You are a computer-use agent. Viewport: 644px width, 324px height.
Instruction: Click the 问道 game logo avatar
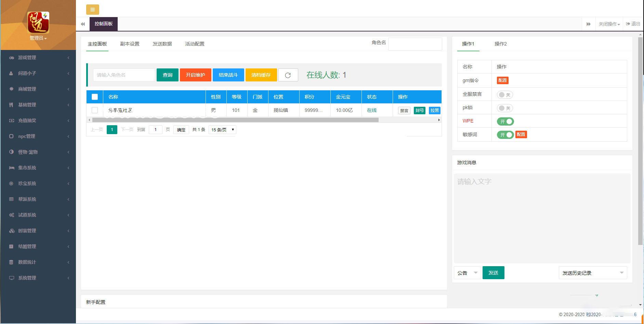pos(38,23)
